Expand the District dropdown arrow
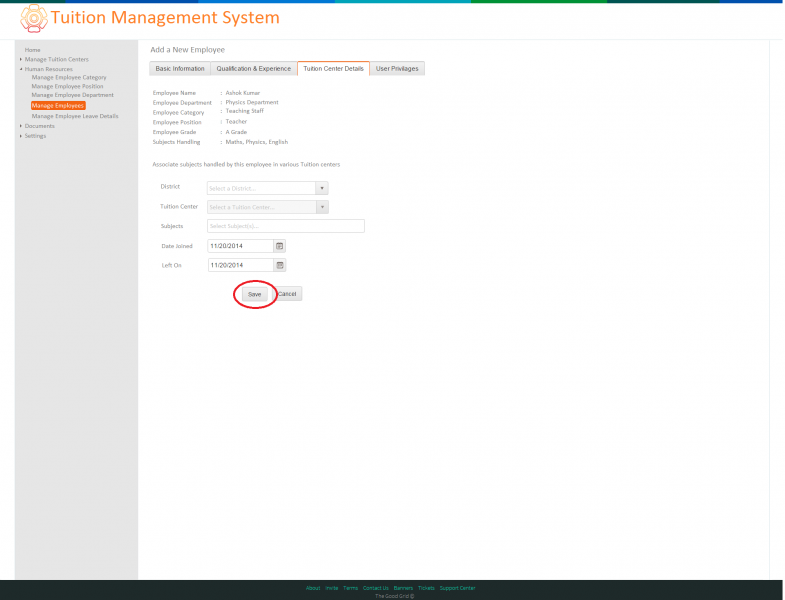Image resolution: width=785 pixels, height=600 pixels. (x=322, y=188)
